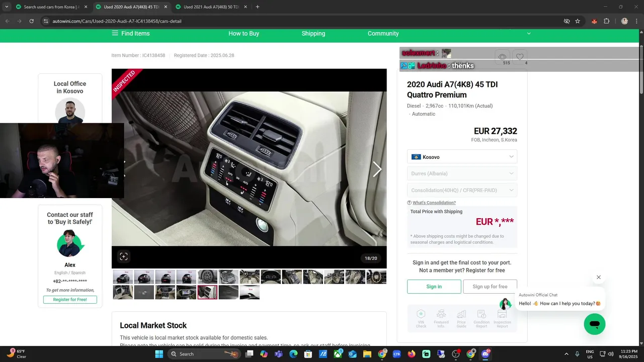This screenshot has height=362, width=644.
Task: Show next car photo arrow
Action: (x=377, y=169)
